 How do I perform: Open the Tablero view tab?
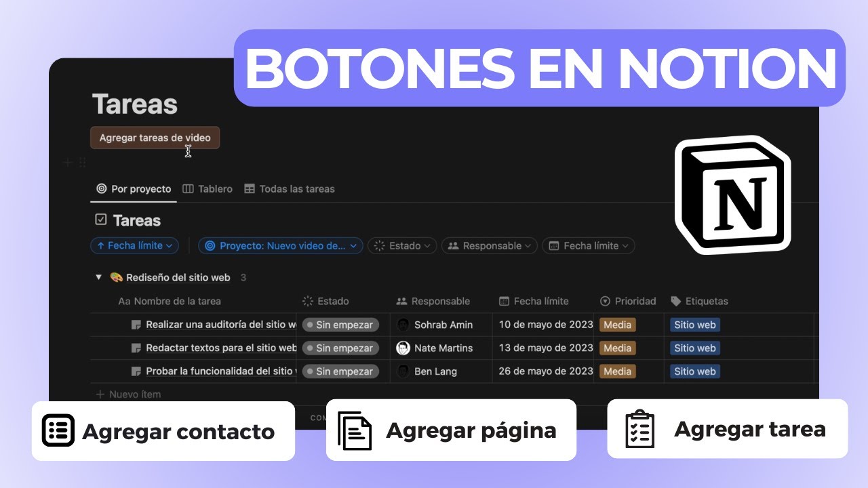(208, 189)
